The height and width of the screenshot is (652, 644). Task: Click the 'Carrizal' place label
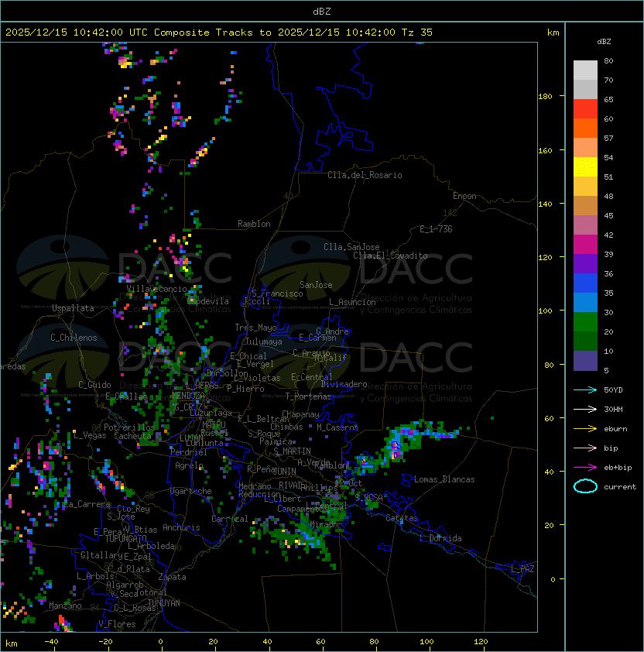click(230, 519)
